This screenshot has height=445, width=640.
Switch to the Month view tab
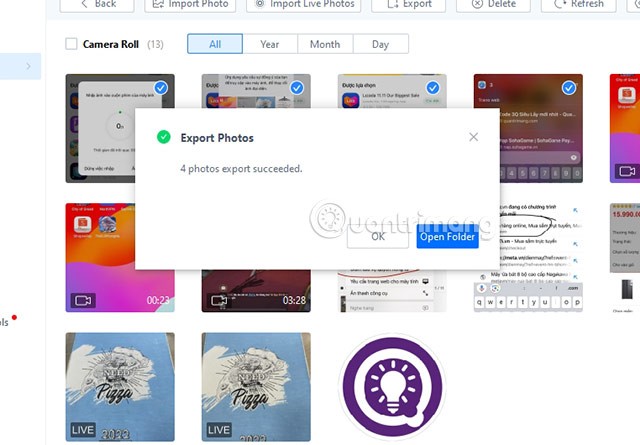[x=324, y=44]
